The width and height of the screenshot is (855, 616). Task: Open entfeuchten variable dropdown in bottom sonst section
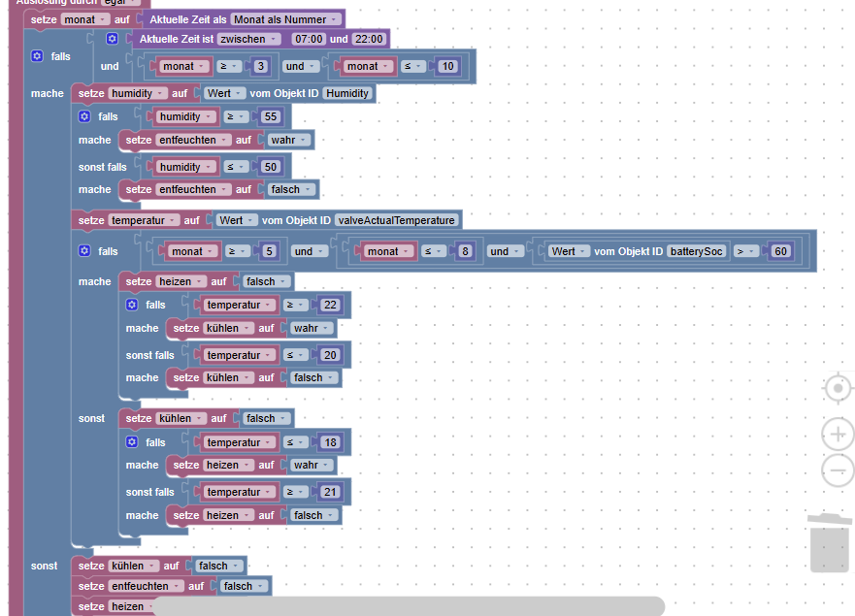[147, 586]
